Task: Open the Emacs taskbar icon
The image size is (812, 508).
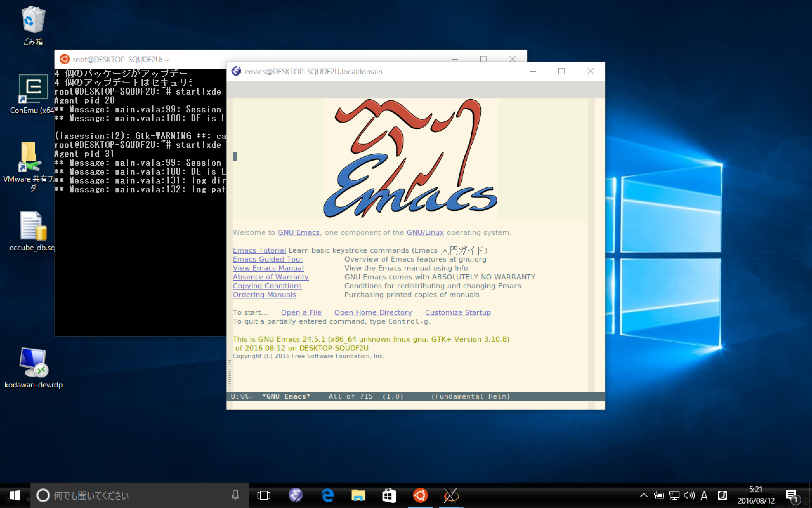Action: [296, 495]
